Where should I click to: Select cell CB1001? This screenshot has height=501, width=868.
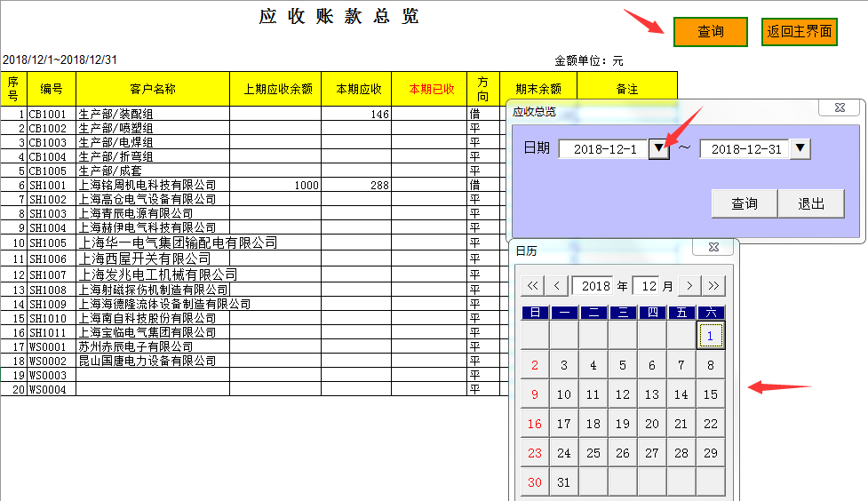click(52, 114)
